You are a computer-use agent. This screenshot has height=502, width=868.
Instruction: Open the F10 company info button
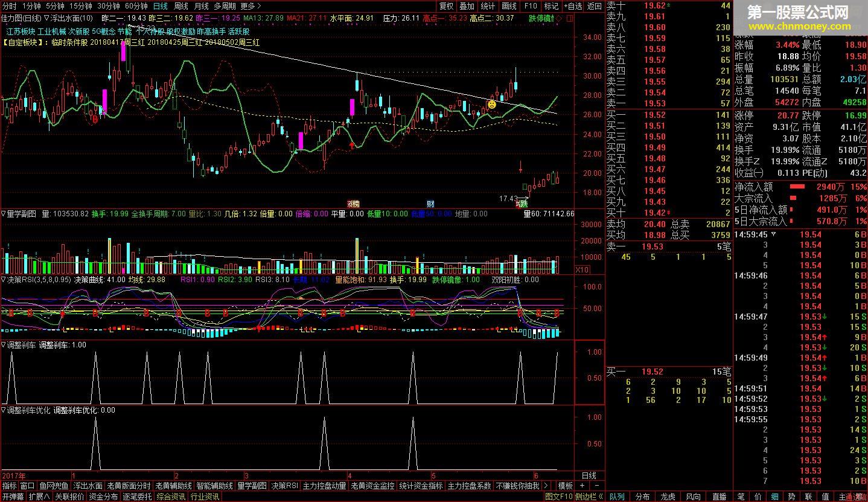(x=531, y=6)
